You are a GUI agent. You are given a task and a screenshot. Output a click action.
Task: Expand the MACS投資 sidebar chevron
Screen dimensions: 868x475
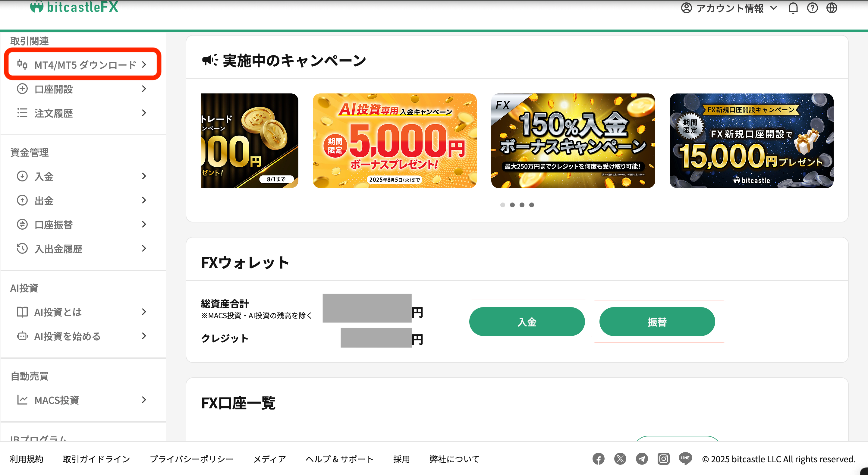tap(144, 400)
